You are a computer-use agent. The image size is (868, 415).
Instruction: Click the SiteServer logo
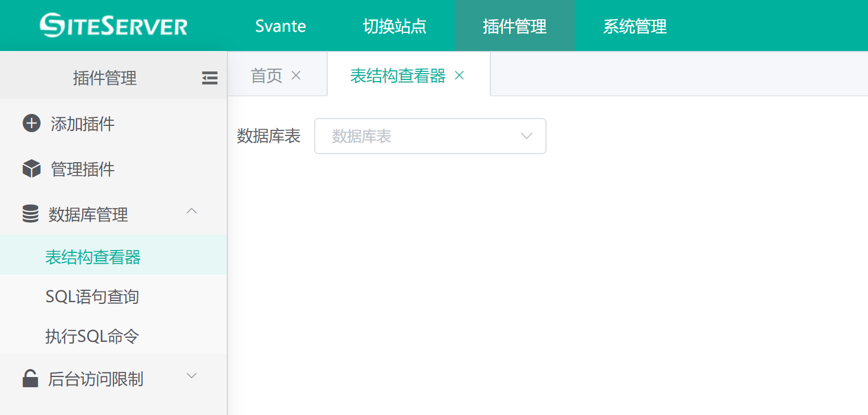[x=113, y=26]
